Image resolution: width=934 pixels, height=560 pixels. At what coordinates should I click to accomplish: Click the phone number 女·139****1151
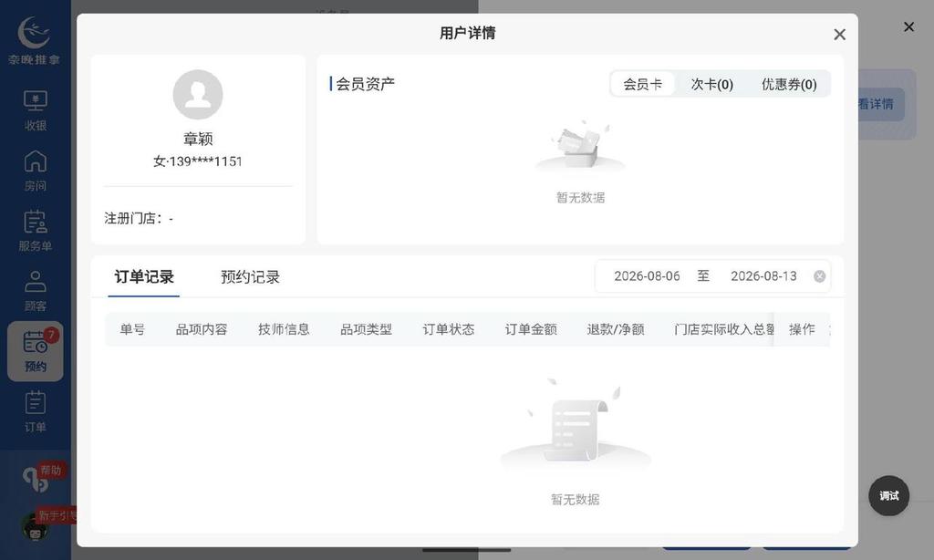[198, 161]
